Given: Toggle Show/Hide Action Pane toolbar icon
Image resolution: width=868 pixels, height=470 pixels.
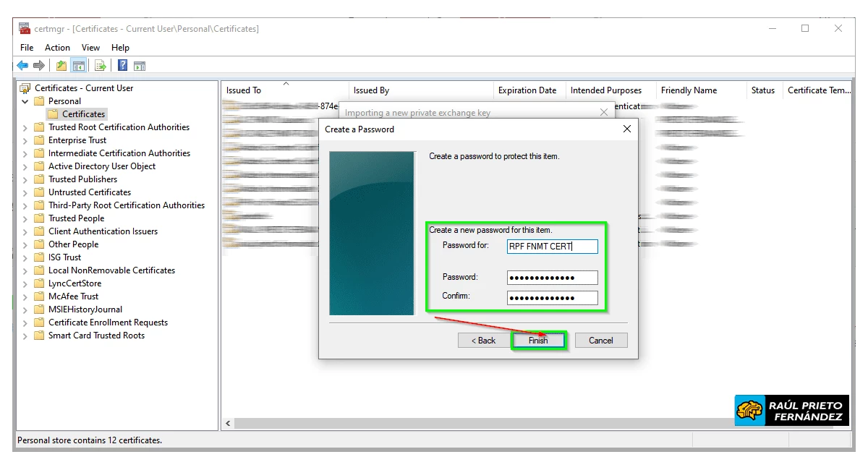Looking at the screenshot, I should coord(140,66).
